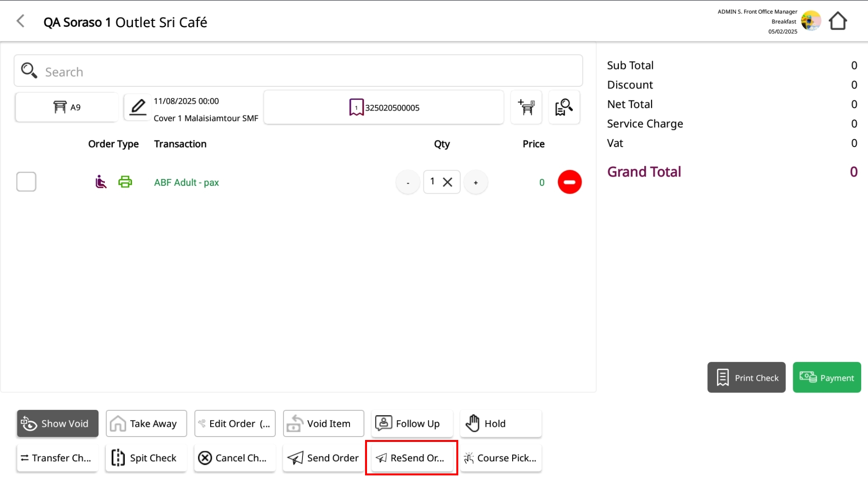Increase quantity with plus button
The width and height of the screenshot is (868, 488).
pyautogui.click(x=476, y=182)
